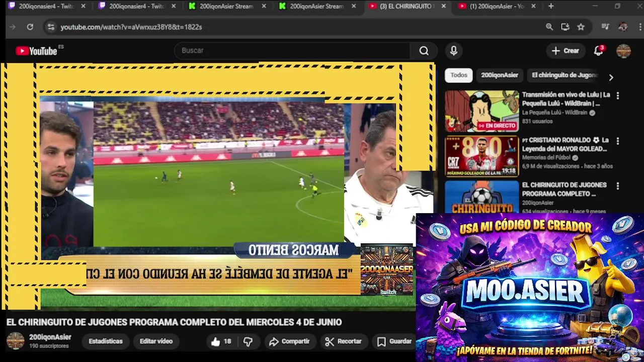The width and height of the screenshot is (644, 362).
Task: Reload the page with the refresh icon
Action: pyautogui.click(x=30, y=27)
